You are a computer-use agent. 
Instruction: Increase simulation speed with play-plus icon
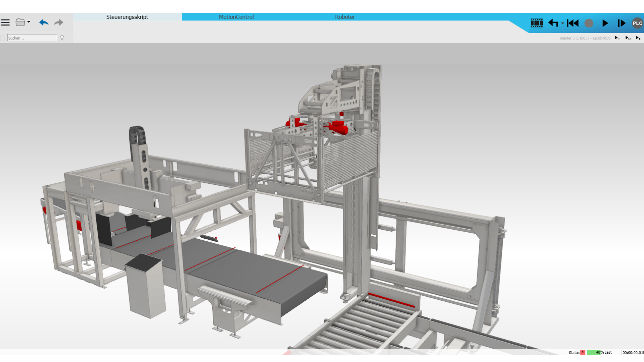click(x=638, y=38)
